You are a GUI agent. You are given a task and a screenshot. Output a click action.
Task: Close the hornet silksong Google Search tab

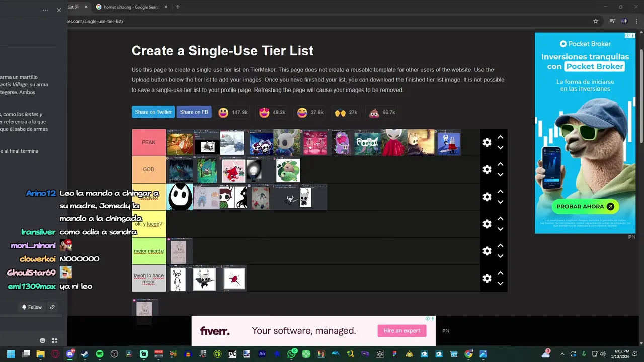pyautogui.click(x=165, y=7)
